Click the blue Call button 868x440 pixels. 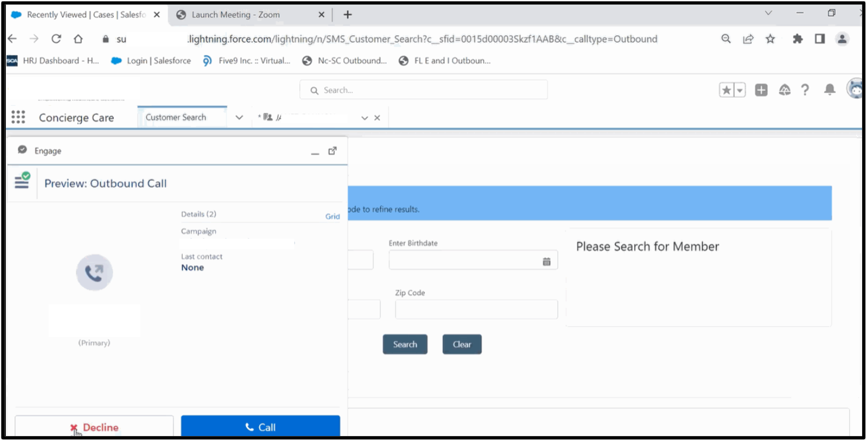[x=261, y=427]
